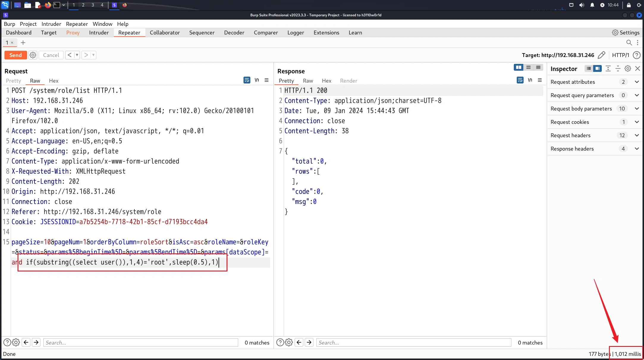Viewport: 644px width, 360px height.
Task: Click the response search input field
Action: point(413,342)
